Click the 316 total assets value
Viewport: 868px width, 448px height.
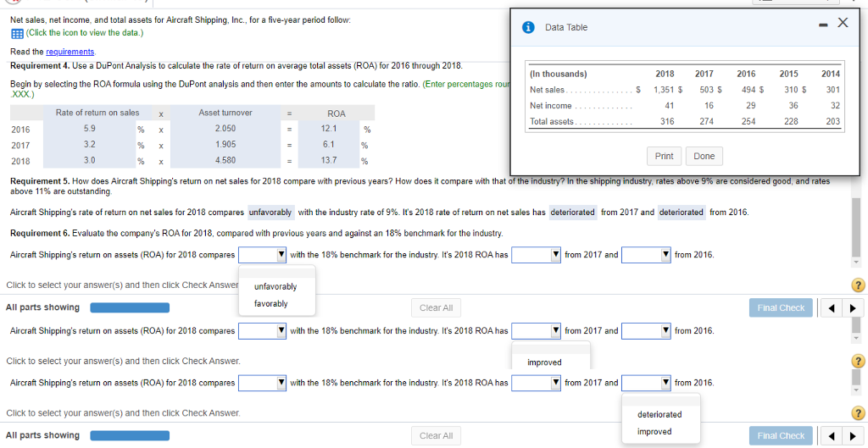(x=668, y=121)
